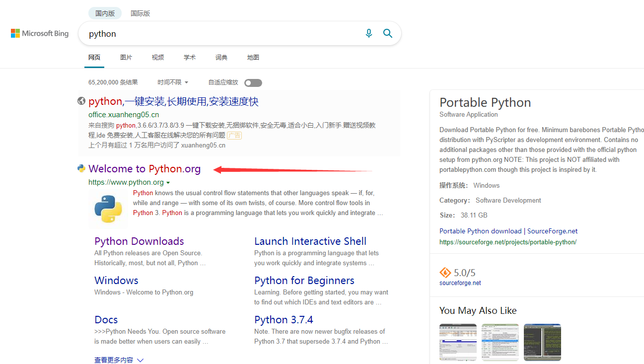Image resolution: width=644 pixels, height=364 pixels.
Task: Click the Microsoft Bing logo
Action: [x=39, y=33]
